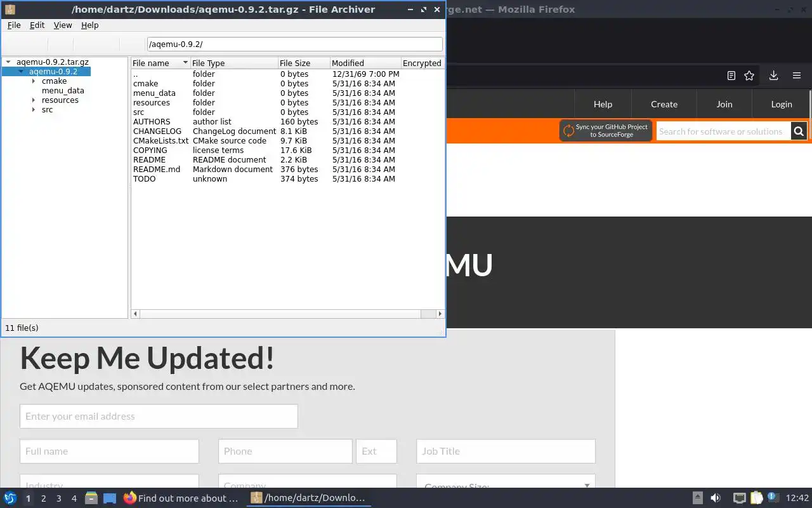
Task: Open the Edit menu
Action: tap(37, 25)
